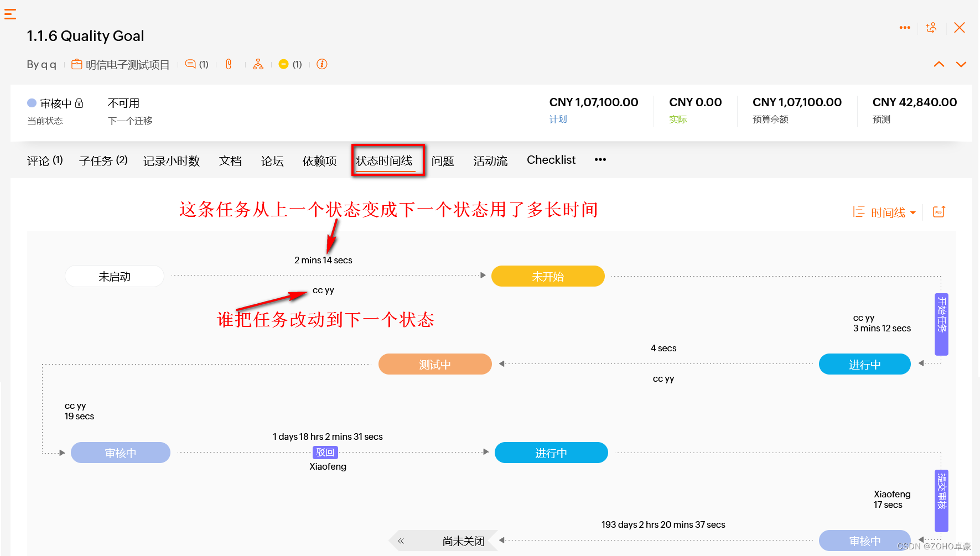This screenshot has width=980, height=556.
Task: Show more tabs via the ellipsis
Action: (x=600, y=159)
